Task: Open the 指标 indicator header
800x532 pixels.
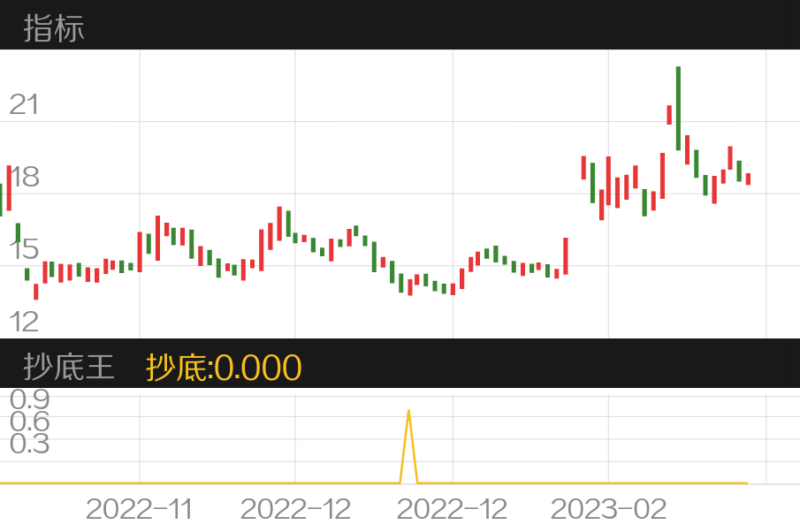Action: (x=54, y=28)
